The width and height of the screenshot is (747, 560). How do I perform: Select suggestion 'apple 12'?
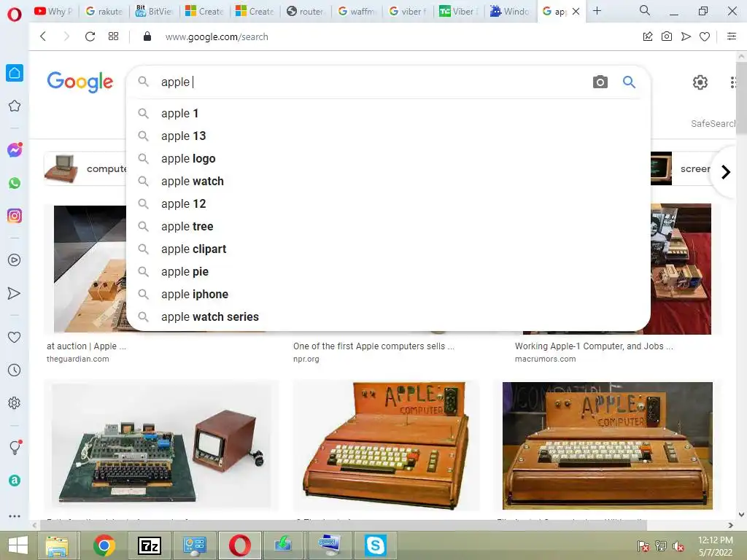(388, 204)
